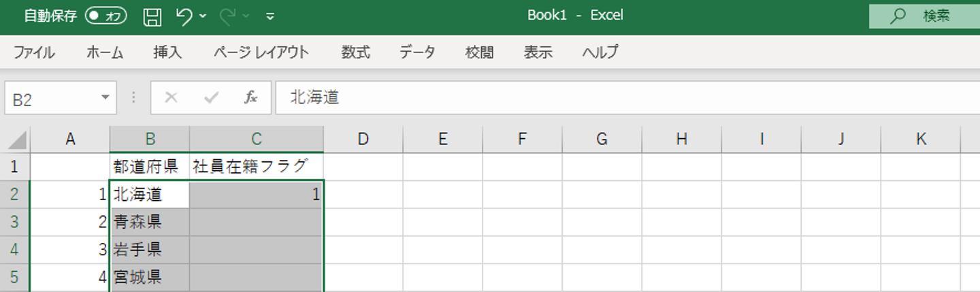Toggle the AutoSave switch
Image resolution: width=980 pixels, height=292 pixels.
(105, 16)
